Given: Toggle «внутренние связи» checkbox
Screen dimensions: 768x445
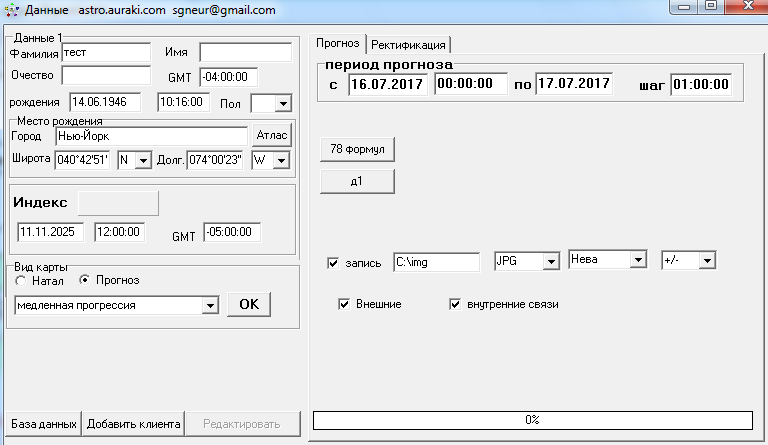Looking at the screenshot, I should tap(456, 304).
